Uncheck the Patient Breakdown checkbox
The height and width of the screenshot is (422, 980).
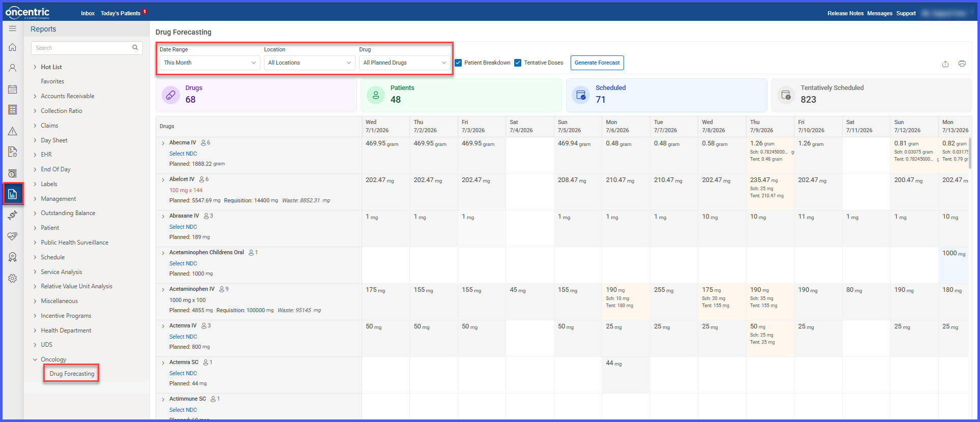point(458,63)
